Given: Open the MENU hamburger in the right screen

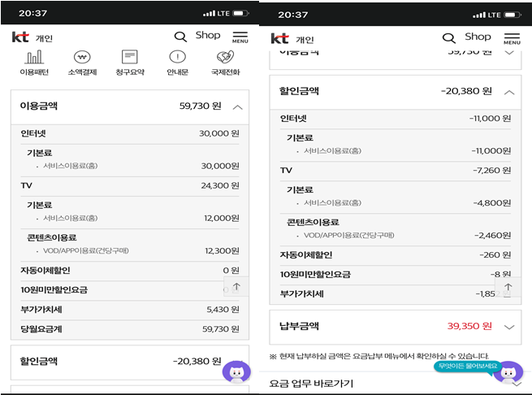Looking at the screenshot, I should coord(512,39).
